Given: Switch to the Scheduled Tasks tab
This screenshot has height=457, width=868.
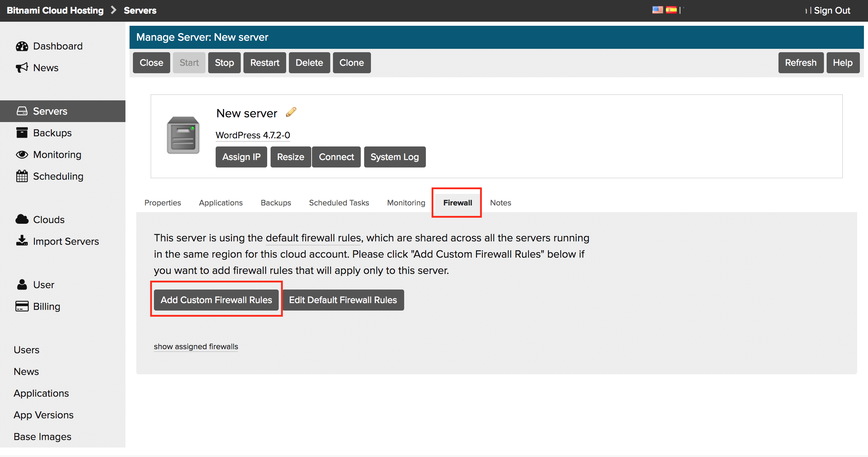Looking at the screenshot, I should (339, 203).
